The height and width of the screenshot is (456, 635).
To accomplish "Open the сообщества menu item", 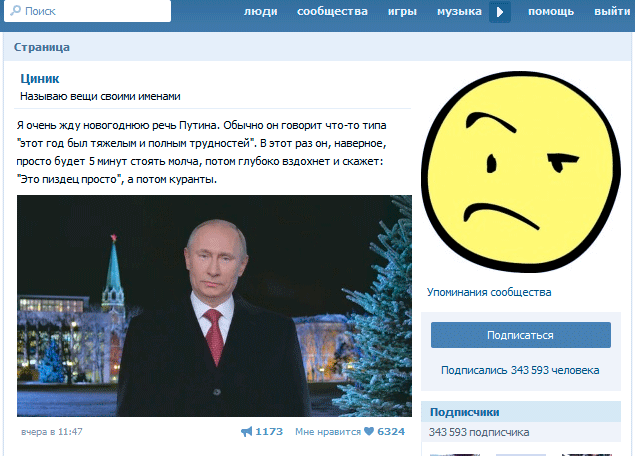I will click(332, 11).
